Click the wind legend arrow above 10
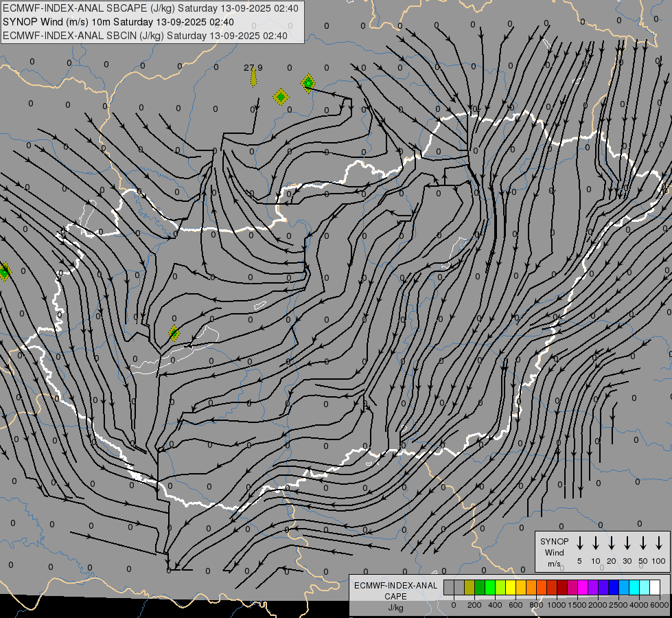This screenshot has height=618, width=672. (595, 543)
